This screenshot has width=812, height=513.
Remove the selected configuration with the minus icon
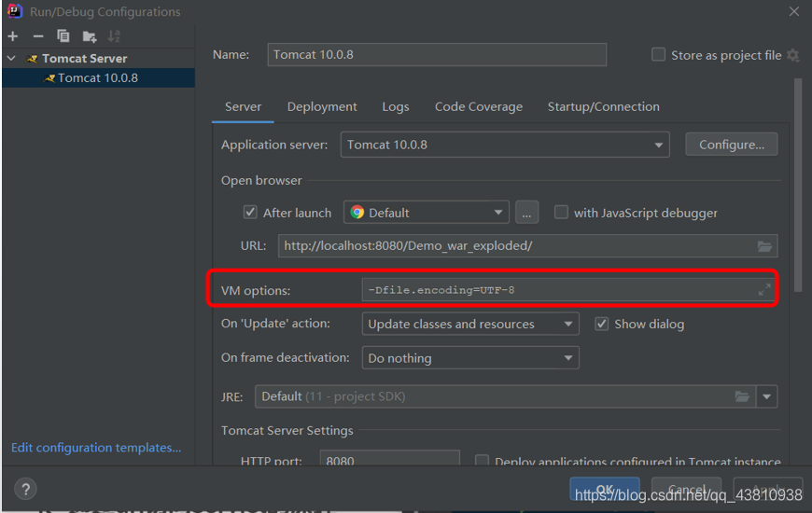pyautogui.click(x=38, y=36)
